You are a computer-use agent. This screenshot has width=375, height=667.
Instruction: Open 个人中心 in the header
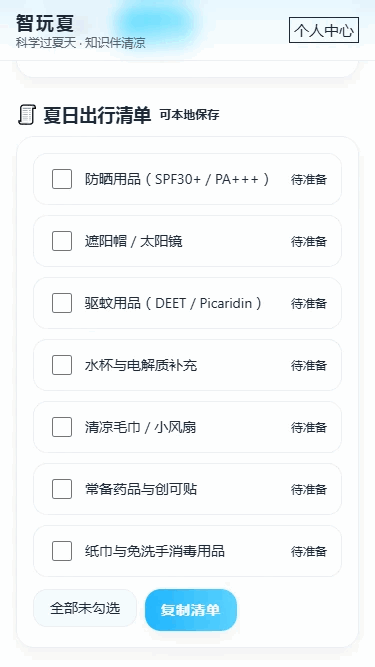[324, 31]
